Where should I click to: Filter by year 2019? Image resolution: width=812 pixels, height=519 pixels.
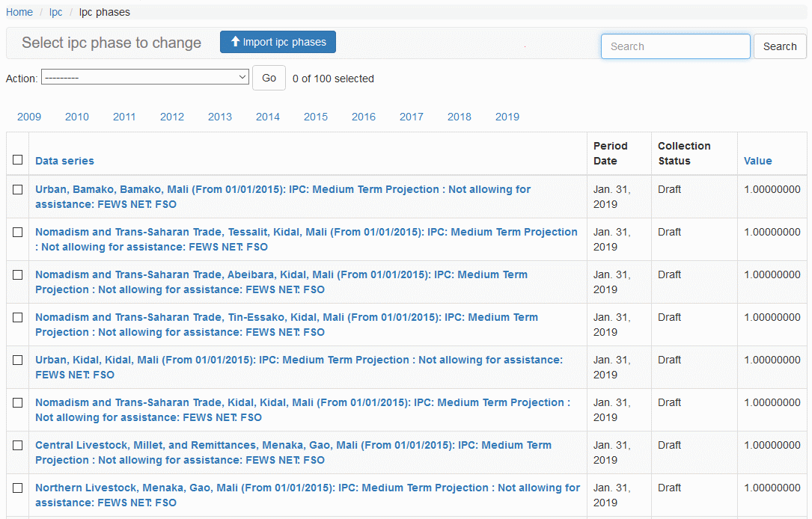click(x=507, y=117)
